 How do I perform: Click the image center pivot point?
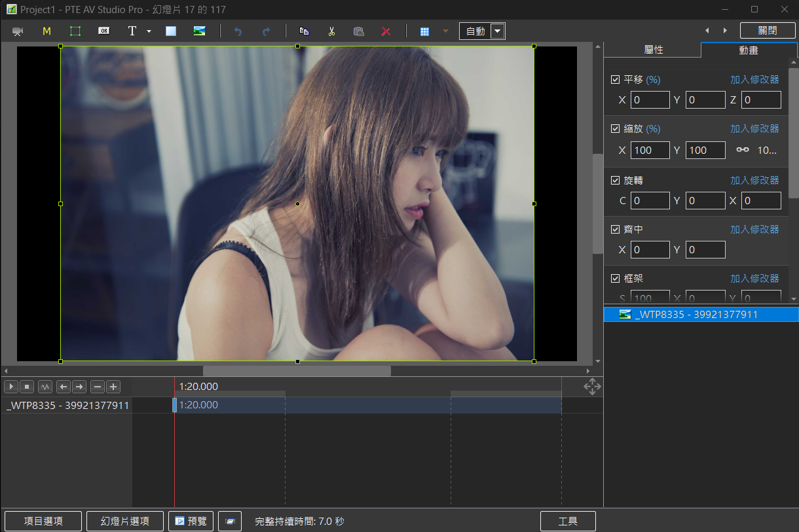coord(298,204)
